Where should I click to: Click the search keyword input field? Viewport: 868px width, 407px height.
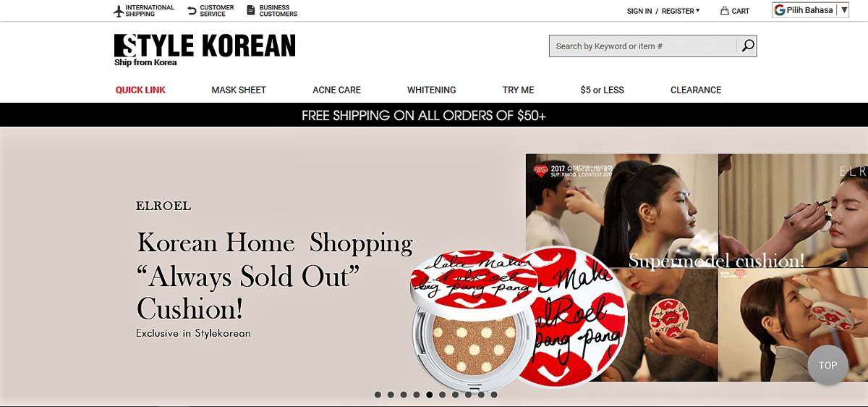(x=643, y=46)
